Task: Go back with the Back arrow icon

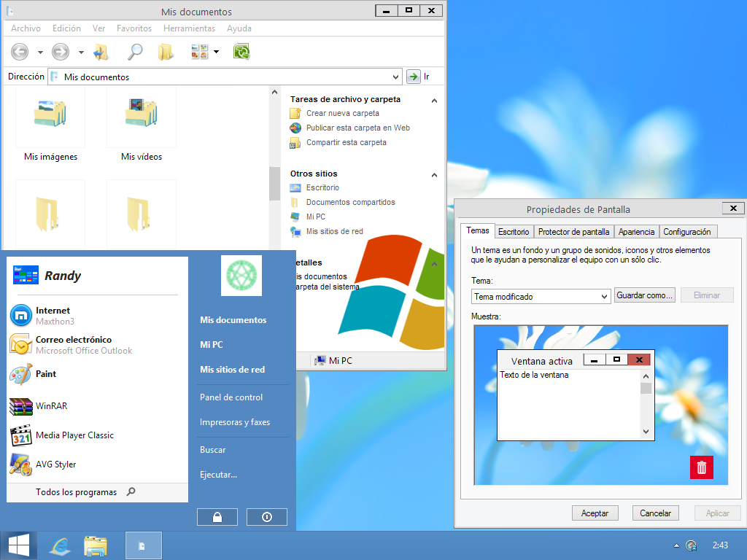Action: tap(20, 52)
